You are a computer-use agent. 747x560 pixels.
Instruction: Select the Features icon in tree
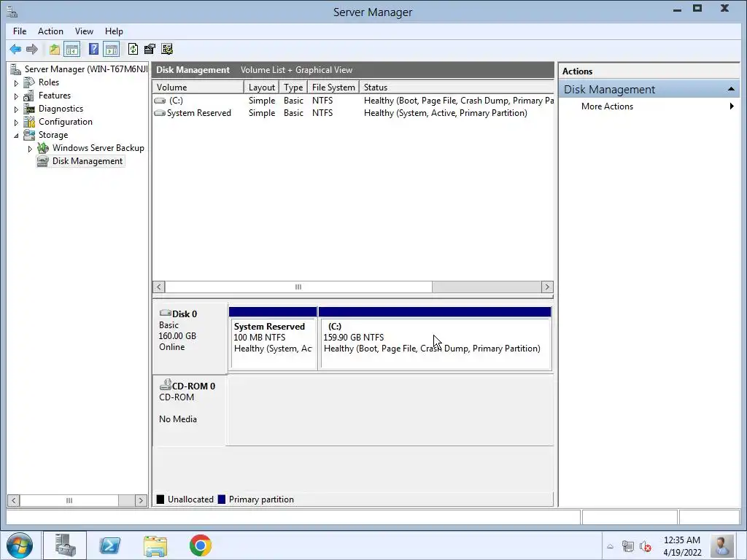coord(29,96)
